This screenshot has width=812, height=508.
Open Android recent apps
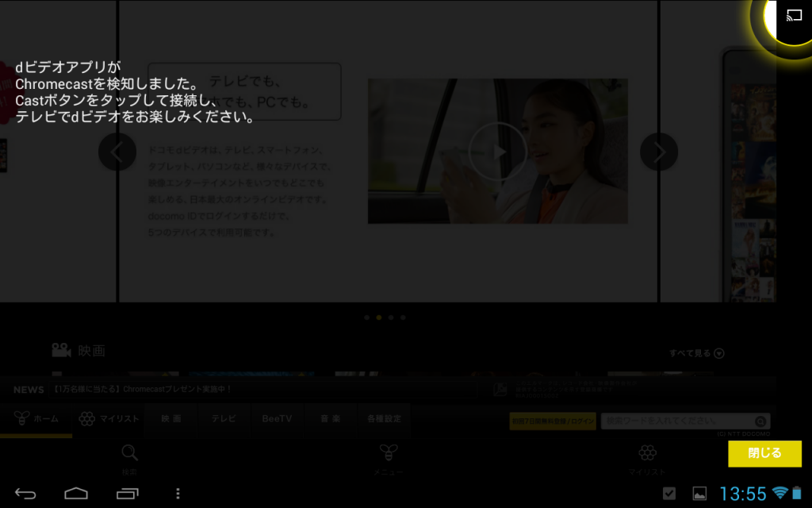[128, 494]
